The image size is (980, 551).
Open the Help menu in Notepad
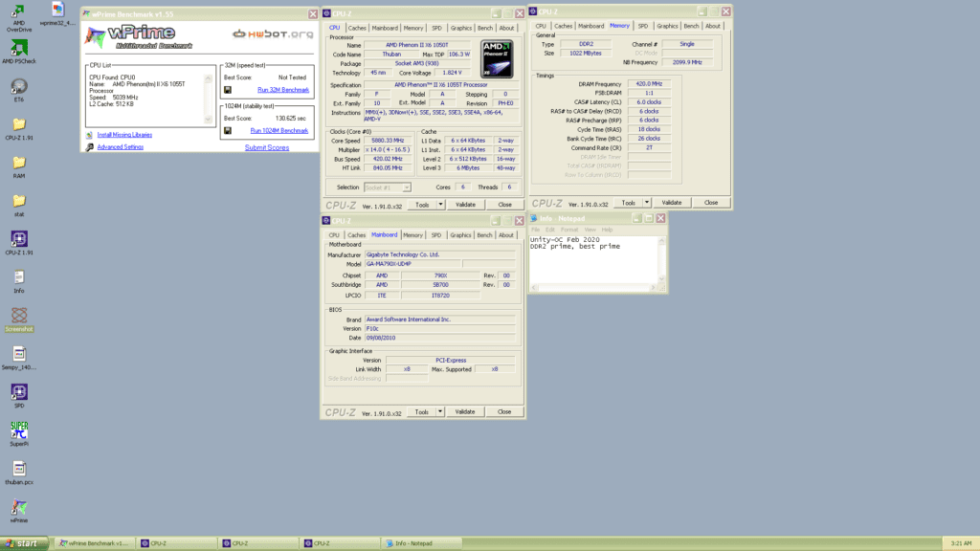607,230
